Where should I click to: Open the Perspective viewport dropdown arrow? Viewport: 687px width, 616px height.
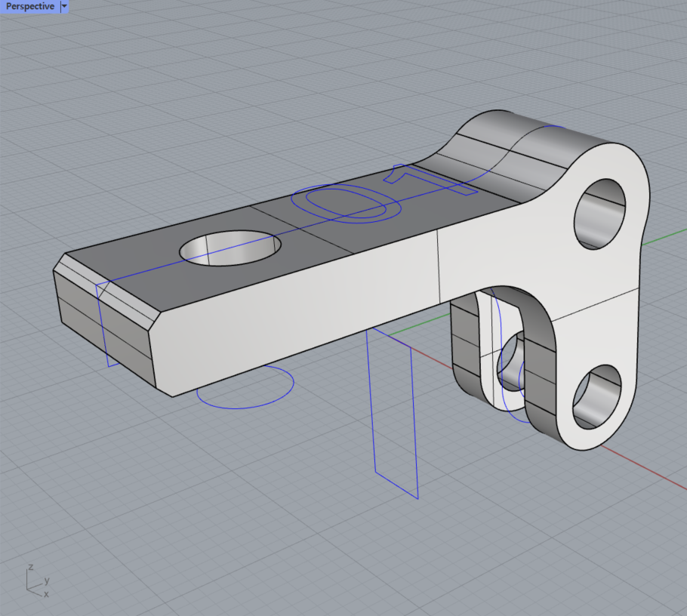64,6
